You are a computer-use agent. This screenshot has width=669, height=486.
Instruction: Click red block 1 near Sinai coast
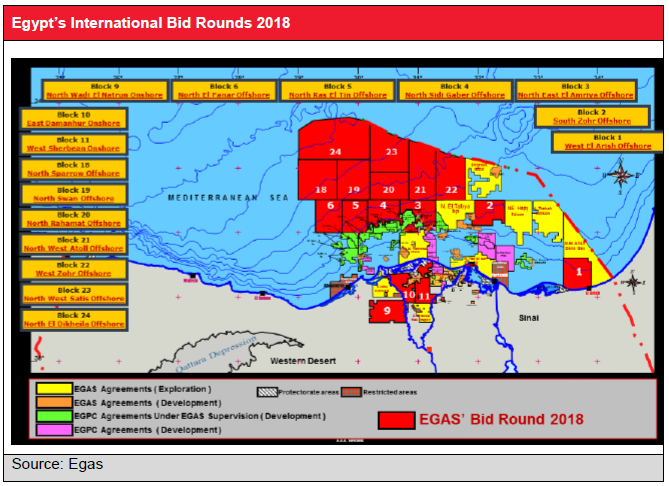point(578,270)
